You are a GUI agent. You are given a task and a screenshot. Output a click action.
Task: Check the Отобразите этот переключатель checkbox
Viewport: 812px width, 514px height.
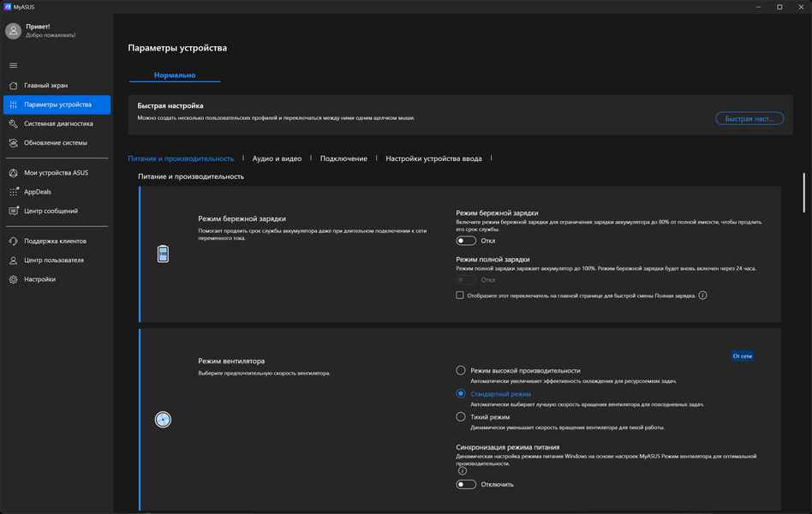460,296
